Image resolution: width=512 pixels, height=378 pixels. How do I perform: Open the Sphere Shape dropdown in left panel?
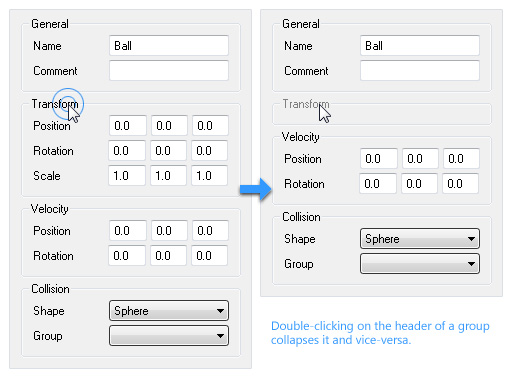pos(169,311)
